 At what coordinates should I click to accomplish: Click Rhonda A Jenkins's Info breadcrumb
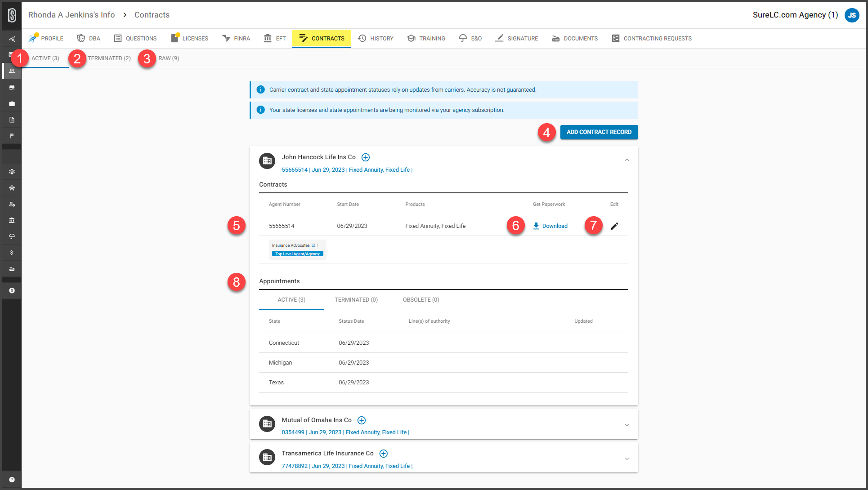click(x=72, y=15)
